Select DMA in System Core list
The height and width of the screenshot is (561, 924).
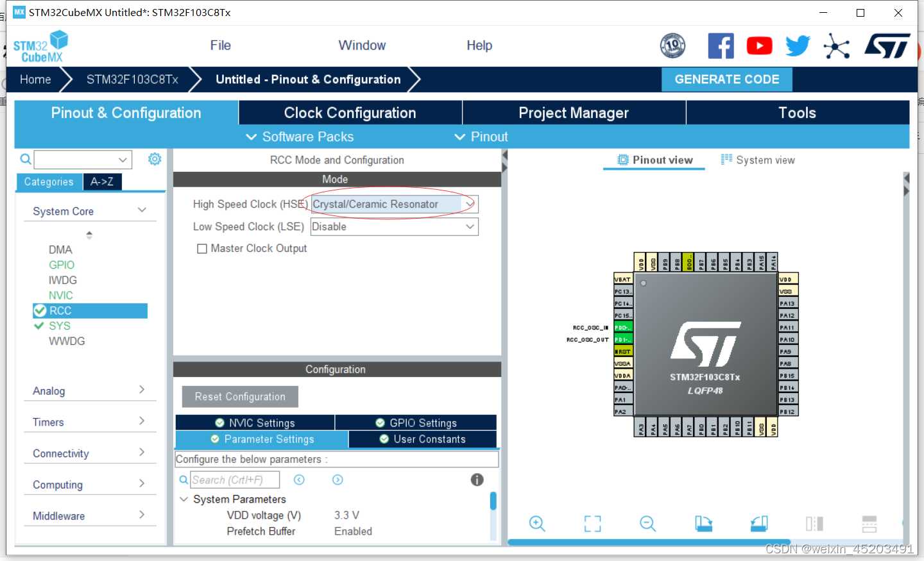coord(60,249)
